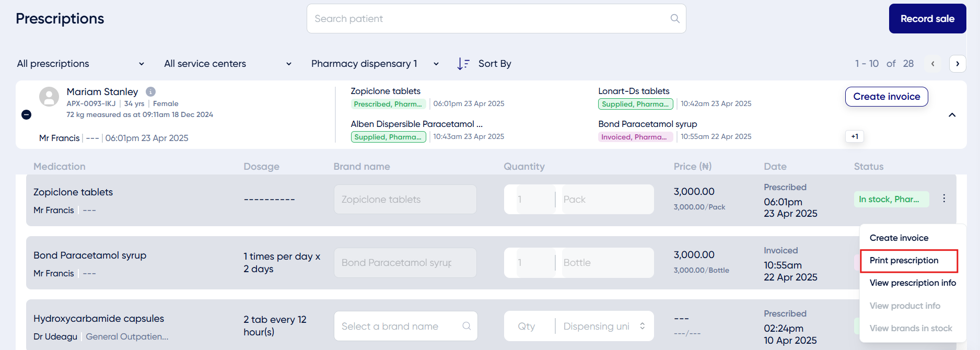The width and height of the screenshot is (980, 350).
Task: Click the Create invoice outlined button
Action: [x=886, y=97]
